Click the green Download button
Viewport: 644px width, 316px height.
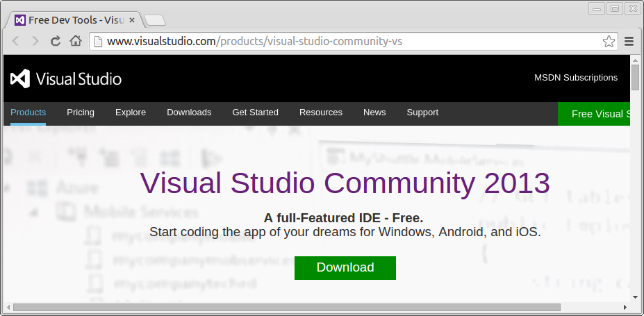(x=345, y=268)
